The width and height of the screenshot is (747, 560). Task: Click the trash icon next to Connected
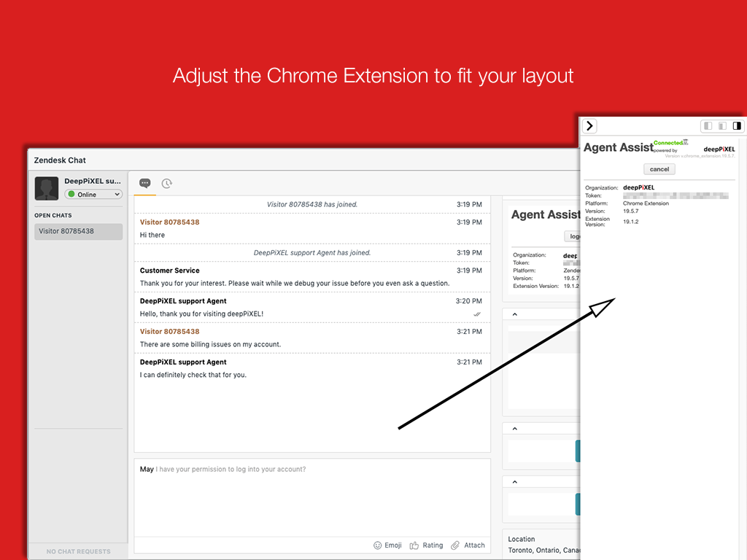pos(686,142)
